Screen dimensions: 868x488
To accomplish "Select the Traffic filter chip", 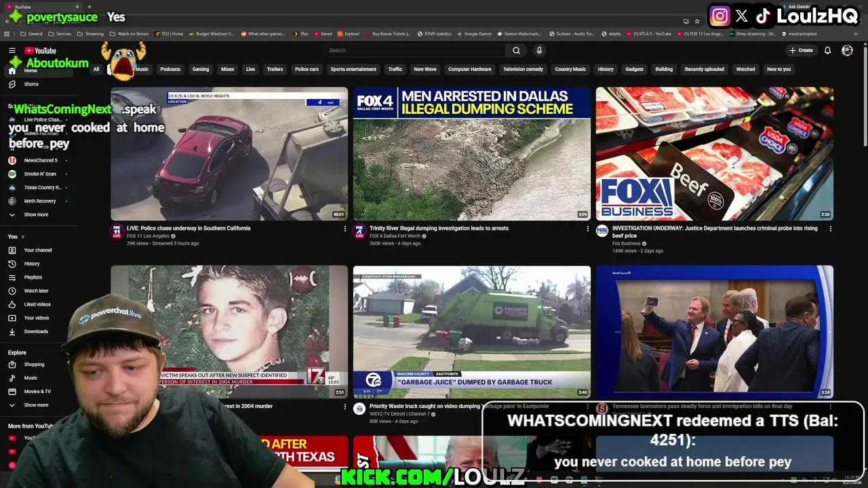I will 395,69.
